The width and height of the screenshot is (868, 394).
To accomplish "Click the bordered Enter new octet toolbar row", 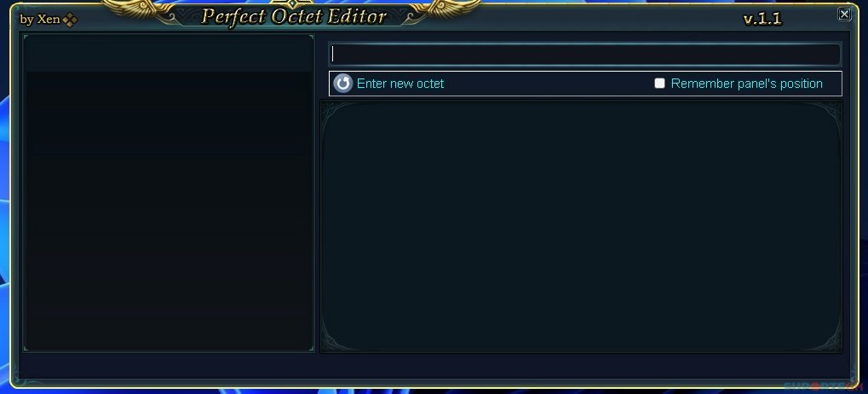I will pyautogui.click(x=585, y=84).
